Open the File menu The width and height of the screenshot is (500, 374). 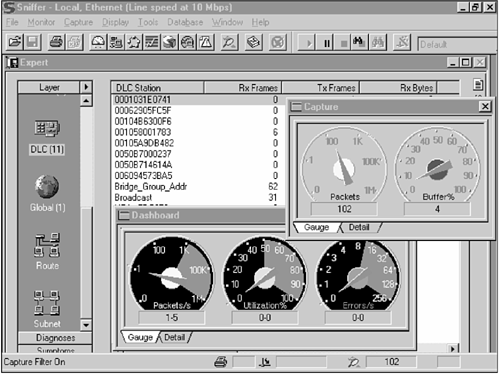(12, 22)
